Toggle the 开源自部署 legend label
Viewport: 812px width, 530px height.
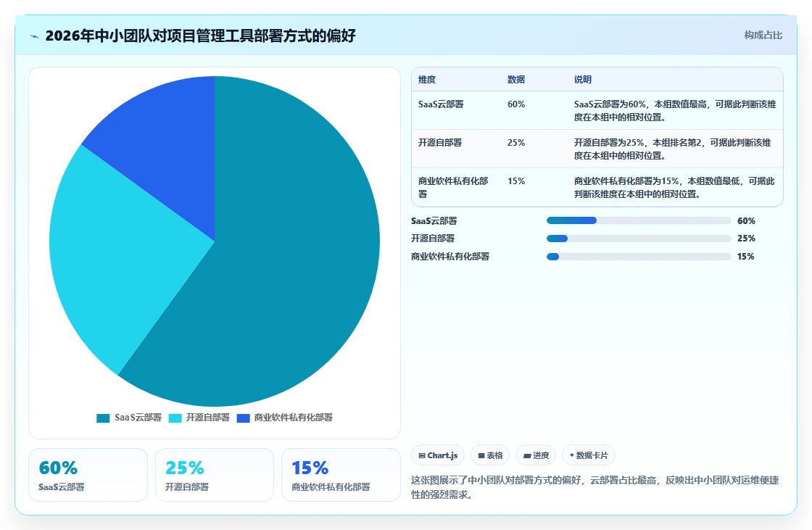click(x=207, y=418)
